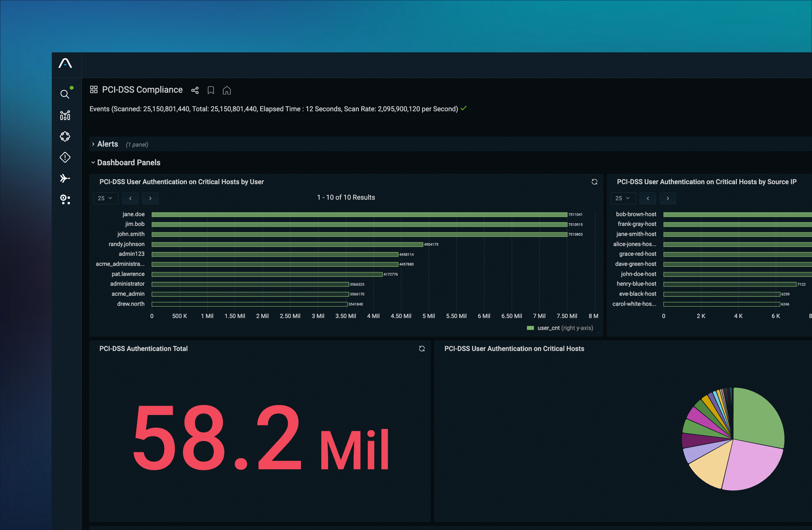Open the airplane icon in sidebar
Image resolution: width=812 pixels, height=530 pixels.
(x=65, y=178)
